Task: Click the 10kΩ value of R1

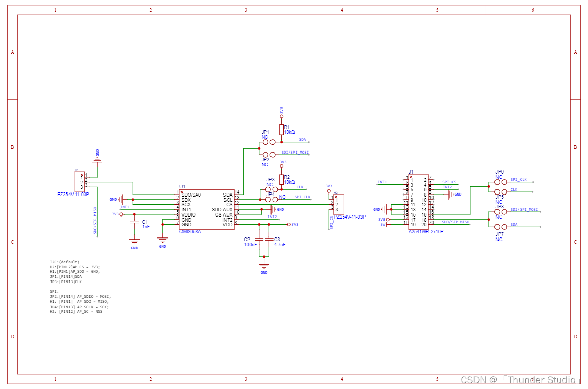Action: coord(289,132)
